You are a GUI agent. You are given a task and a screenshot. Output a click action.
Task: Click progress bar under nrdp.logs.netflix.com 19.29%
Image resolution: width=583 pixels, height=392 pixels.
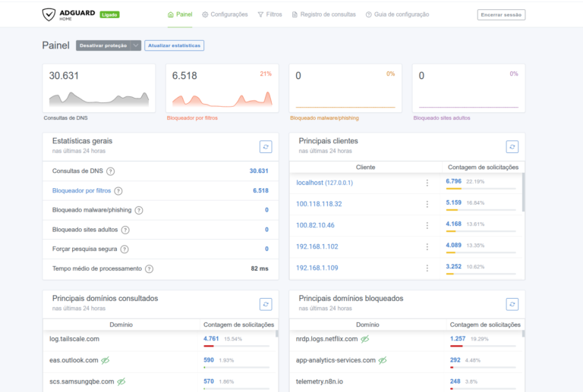[x=483, y=346]
